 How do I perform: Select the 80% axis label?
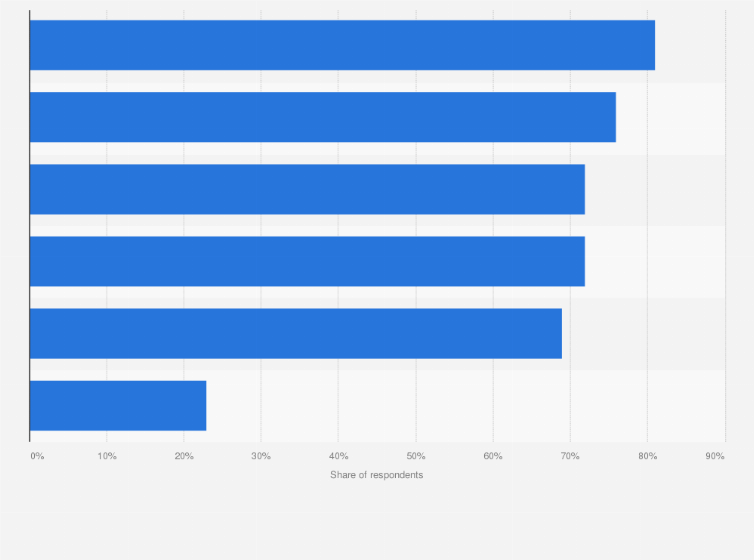(648, 456)
